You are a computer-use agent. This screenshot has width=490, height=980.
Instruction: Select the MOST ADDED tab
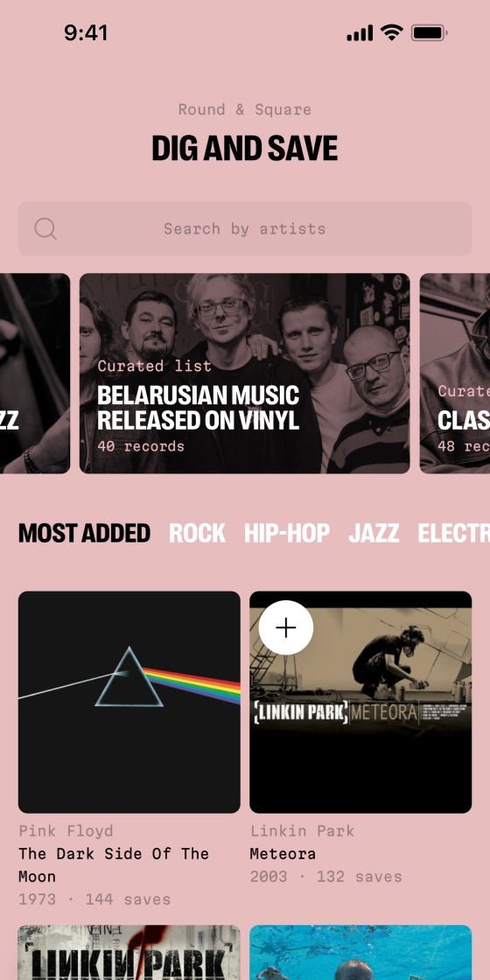pyautogui.click(x=84, y=533)
